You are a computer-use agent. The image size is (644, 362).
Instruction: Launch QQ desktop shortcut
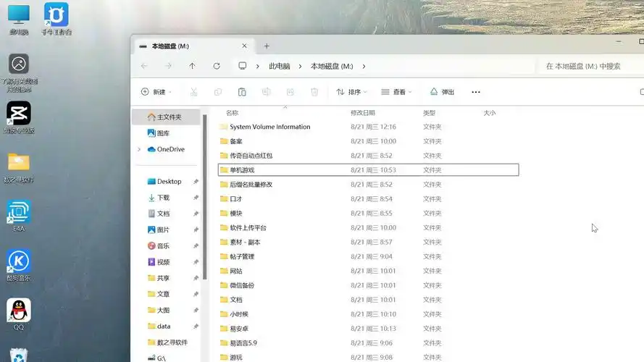tap(19, 314)
